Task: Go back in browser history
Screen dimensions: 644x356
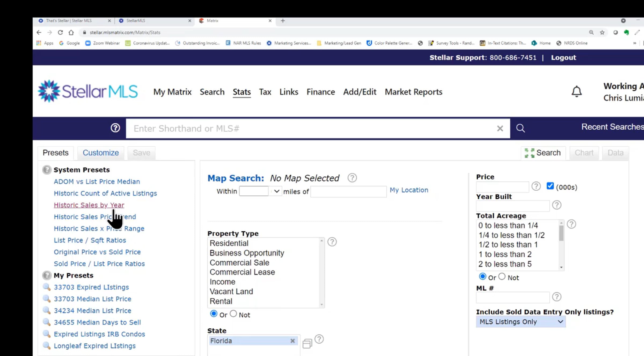Action: pyautogui.click(x=39, y=32)
